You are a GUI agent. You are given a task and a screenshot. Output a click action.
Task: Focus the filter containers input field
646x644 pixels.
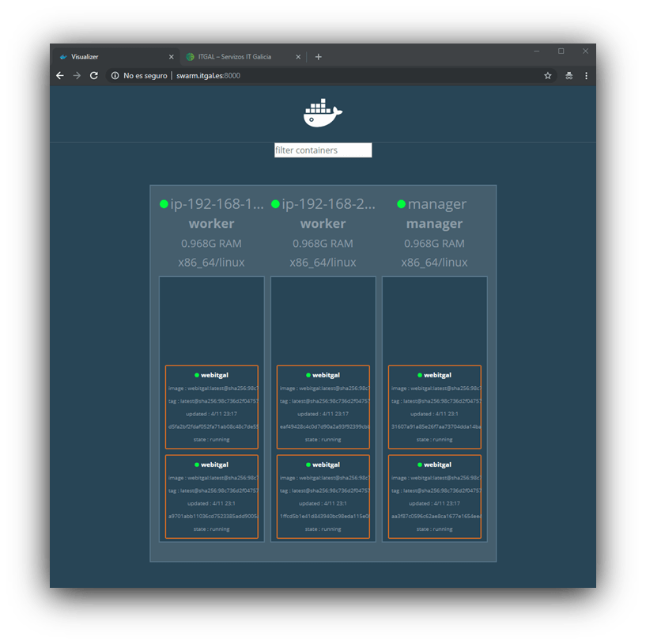pos(323,150)
